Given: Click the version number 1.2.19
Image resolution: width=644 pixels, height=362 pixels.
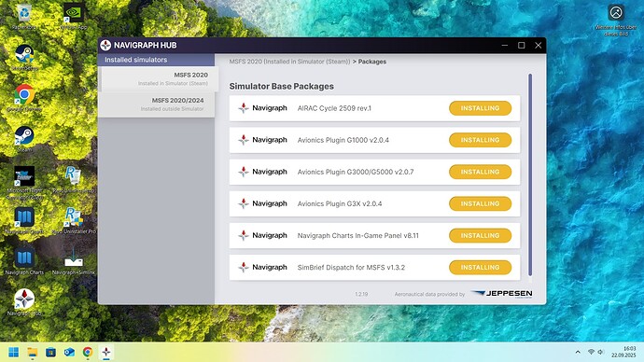Looking at the screenshot, I should point(361,294).
